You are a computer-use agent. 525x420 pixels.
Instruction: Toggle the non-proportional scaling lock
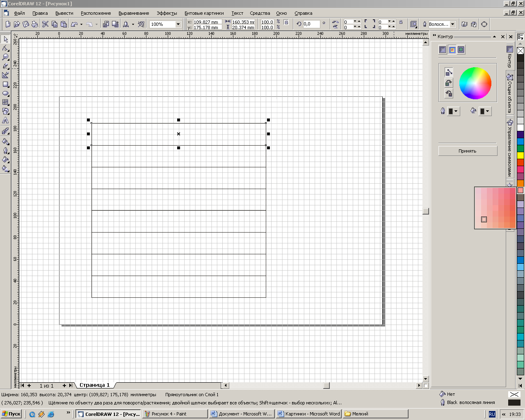tap(286, 23)
